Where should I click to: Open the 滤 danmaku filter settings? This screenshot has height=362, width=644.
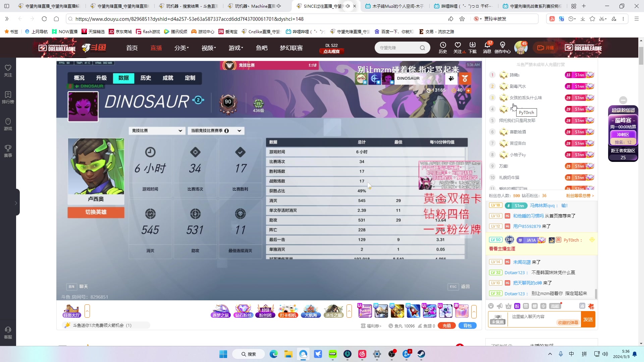coord(582,306)
